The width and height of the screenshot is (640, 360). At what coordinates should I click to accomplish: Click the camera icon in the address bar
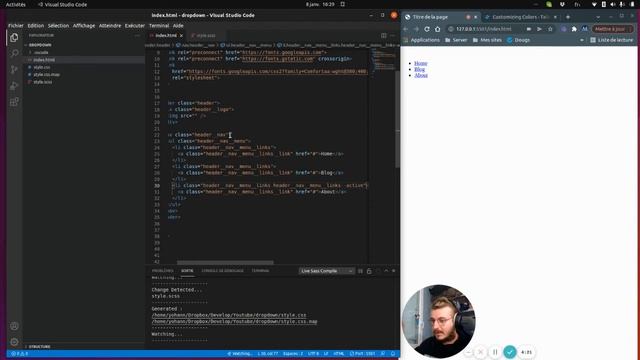click(529, 29)
